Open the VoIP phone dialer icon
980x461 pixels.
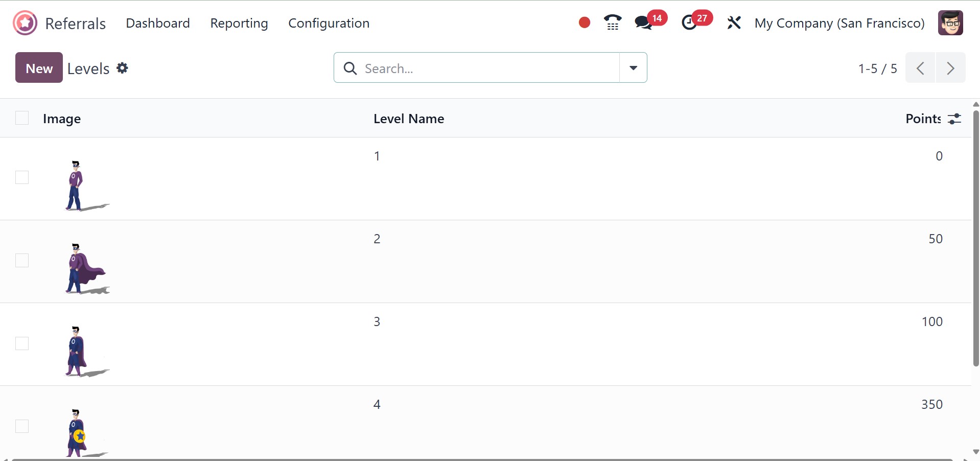tap(612, 23)
